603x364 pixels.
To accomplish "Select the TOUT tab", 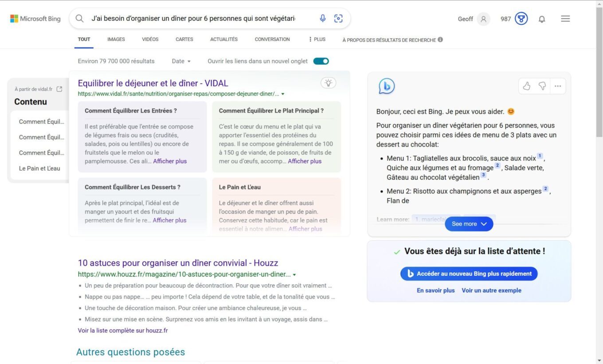I will coord(84,39).
